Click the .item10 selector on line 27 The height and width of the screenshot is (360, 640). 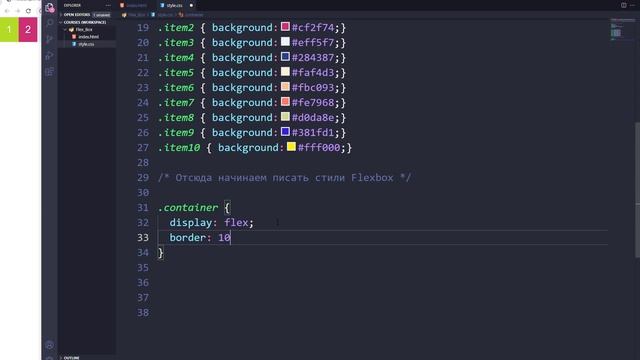(x=179, y=147)
